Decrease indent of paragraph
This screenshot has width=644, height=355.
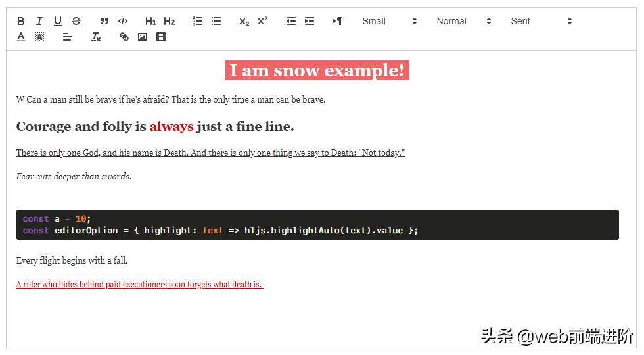pyautogui.click(x=290, y=21)
